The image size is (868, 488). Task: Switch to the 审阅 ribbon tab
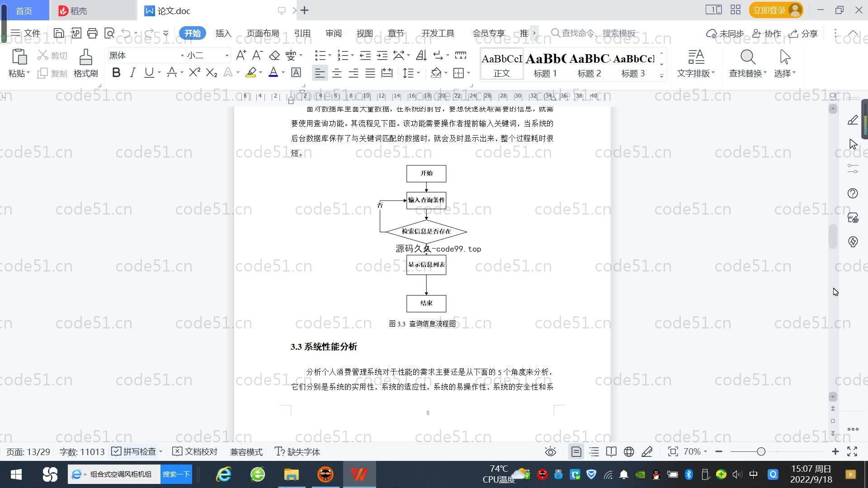point(333,33)
